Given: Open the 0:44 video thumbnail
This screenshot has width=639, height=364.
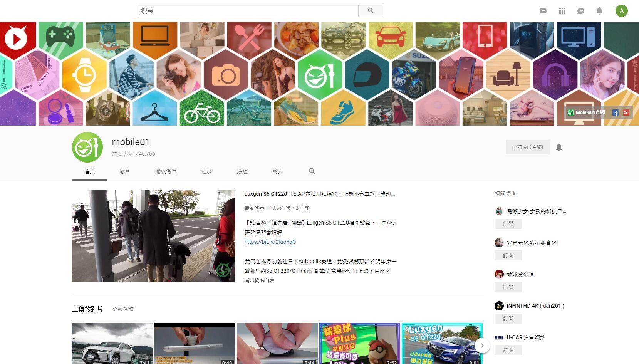Looking at the screenshot, I should 277,343.
